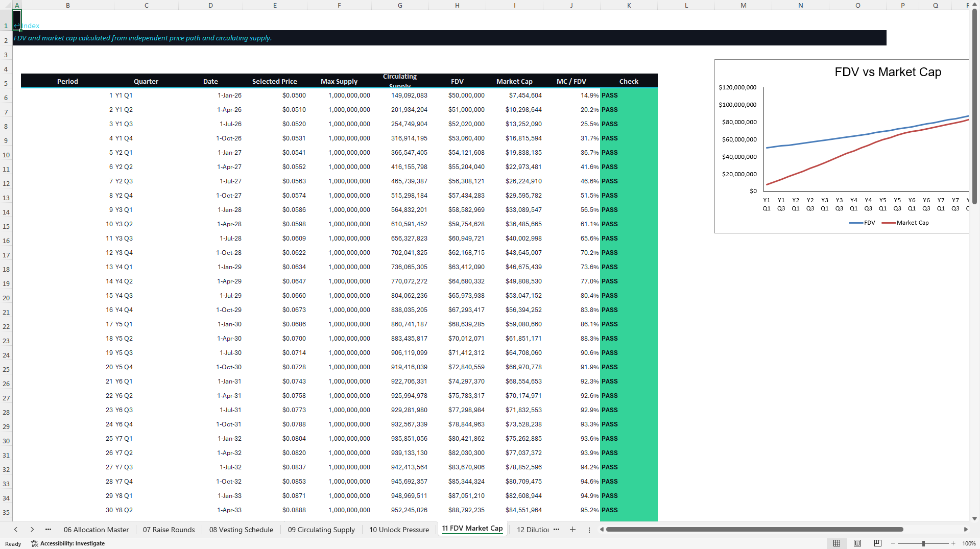Click the zoom slider handle

[x=923, y=543]
